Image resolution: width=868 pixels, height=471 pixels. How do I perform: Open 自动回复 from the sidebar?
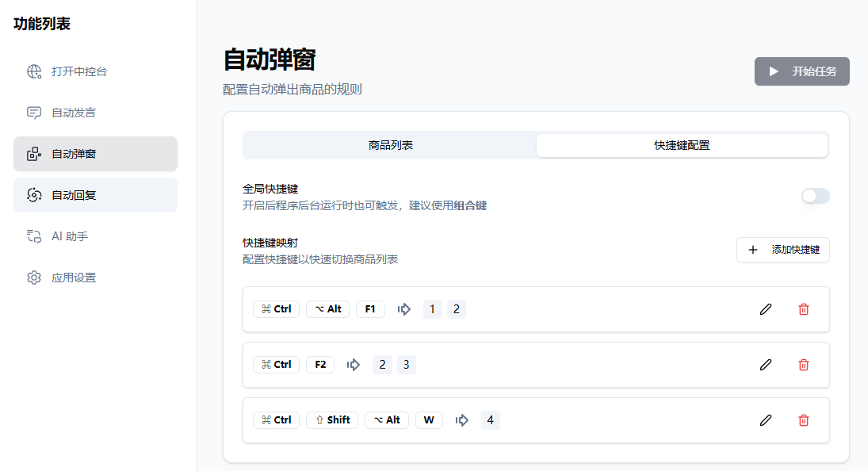coord(33,194)
